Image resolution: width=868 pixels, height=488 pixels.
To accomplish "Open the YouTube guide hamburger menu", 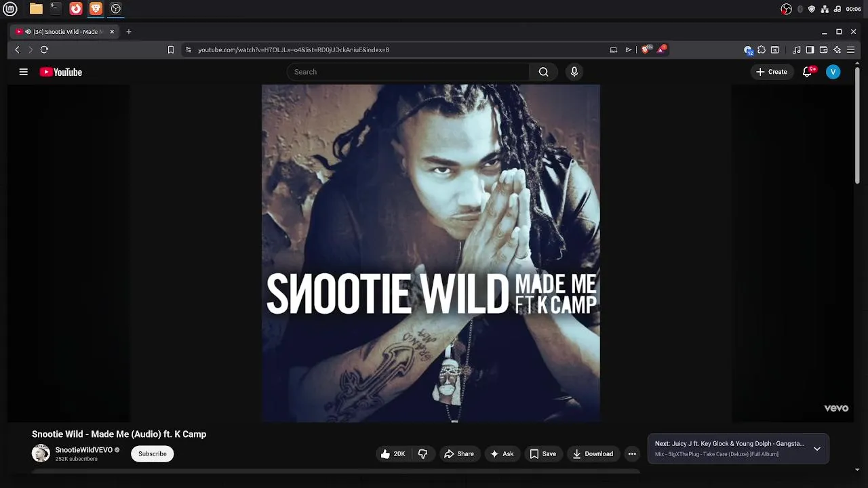I will tap(24, 72).
